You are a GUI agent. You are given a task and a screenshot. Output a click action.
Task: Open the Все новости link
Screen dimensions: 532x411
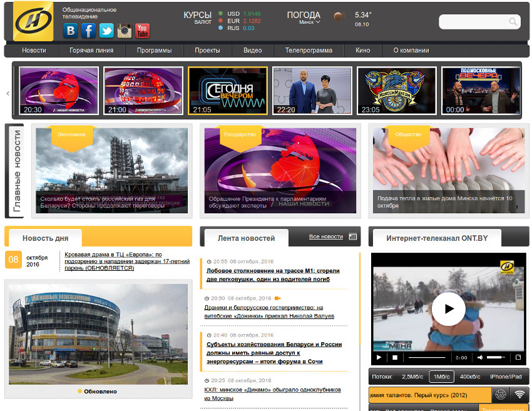click(x=326, y=237)
